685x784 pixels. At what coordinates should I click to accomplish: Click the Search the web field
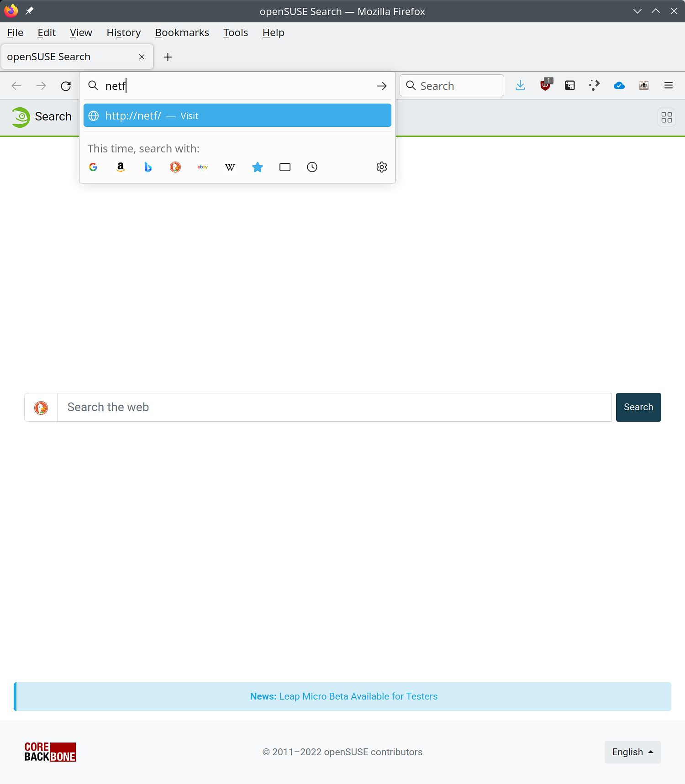[334, 407]
